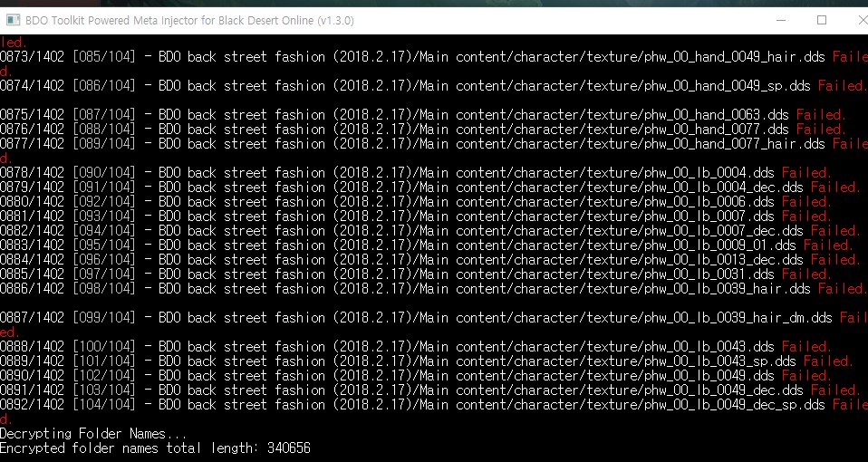Maximize the BDO Toolkit console window
The height and width of the screenshot is (462, 868).
tap(822, 20)
